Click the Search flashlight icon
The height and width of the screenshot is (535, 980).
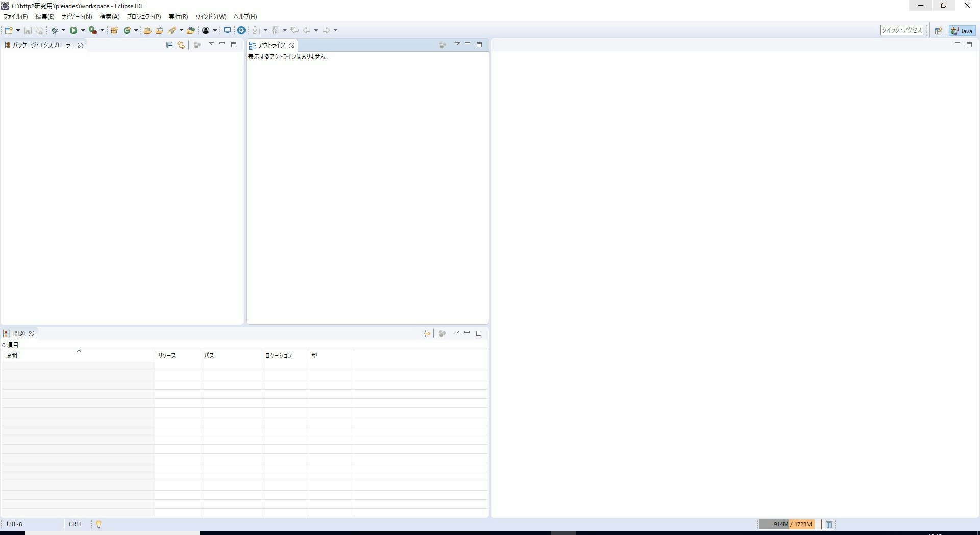[173, 30]
